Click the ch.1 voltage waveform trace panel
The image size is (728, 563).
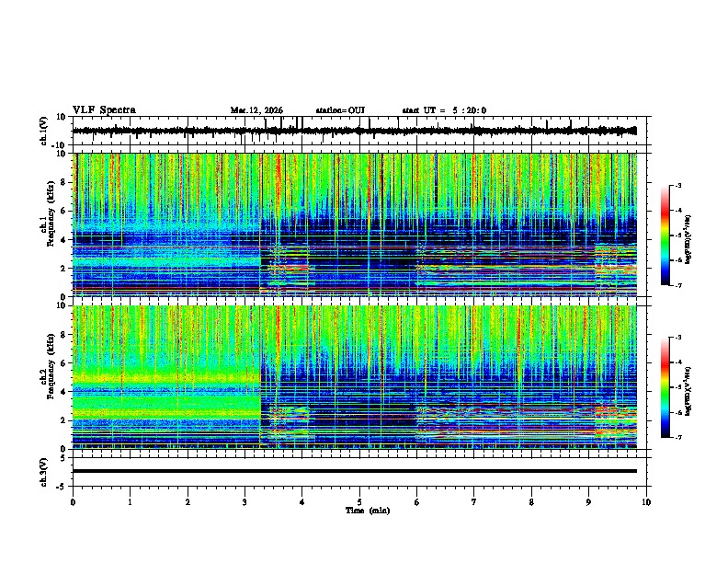coord(361,131)
